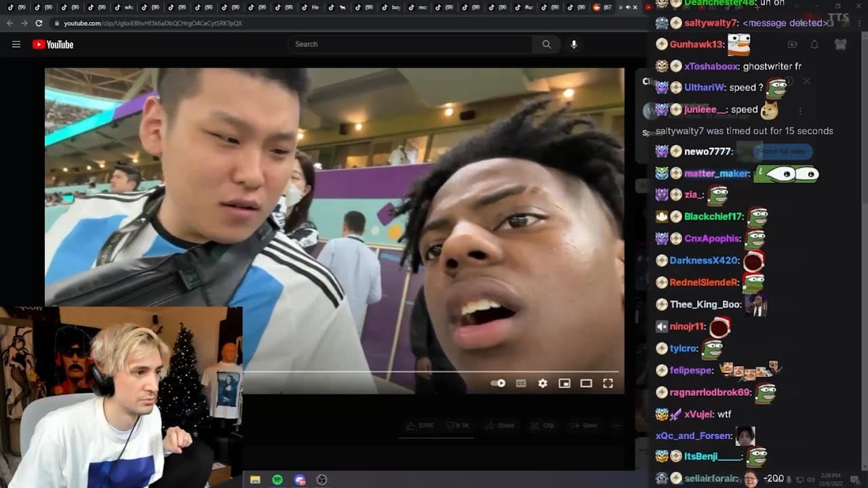Switch to the Reddit tab labeled '(67'
This screenshot has width=868, height=488.
[x=603, y=7]
